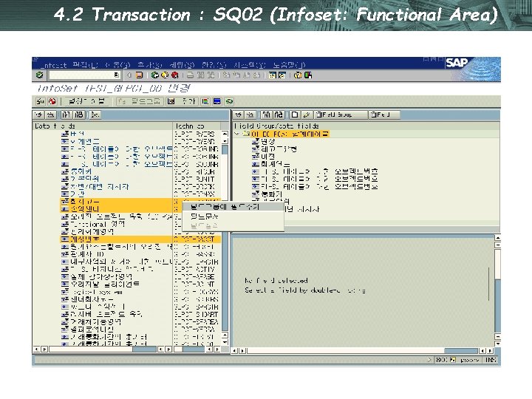Click the Save disk icon in toolbar
Image resolution: width=532 pixels, height=399 pixels.
point(139,75)
